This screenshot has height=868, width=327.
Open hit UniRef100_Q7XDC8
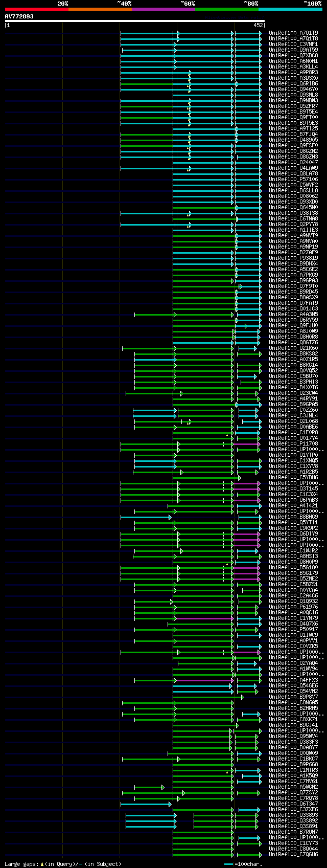[x=293, y=55]
